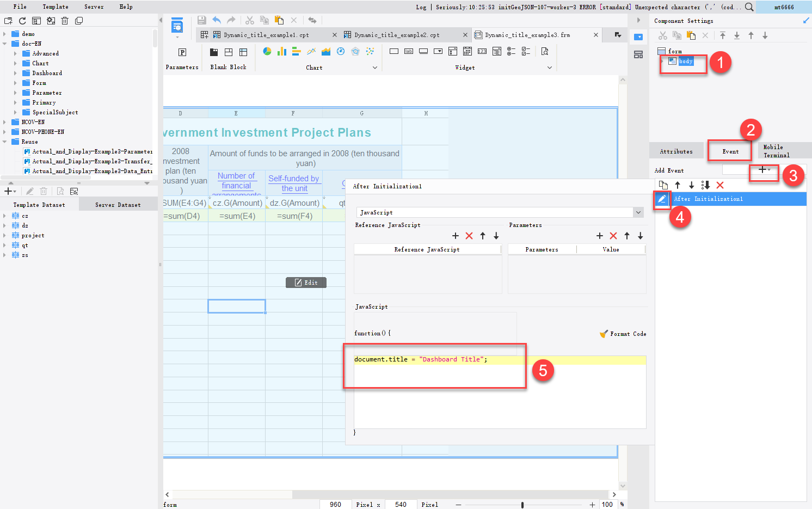The image size is (812, 509).
Task: Expand the NCOV-EN folder
Action: pyautogui.click(x=4, y=122)
